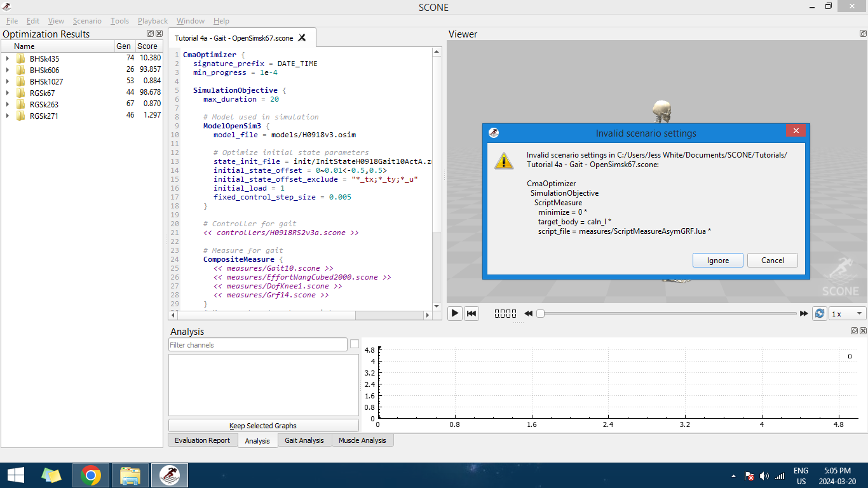
Task: Select the RGSk67 folder icon
Action: (x=21, y=93)
